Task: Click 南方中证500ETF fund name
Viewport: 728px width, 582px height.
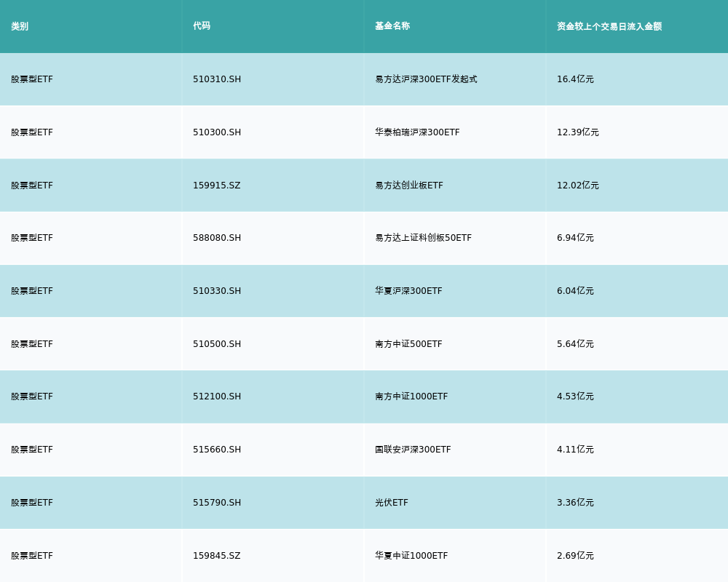Action: 408,344
